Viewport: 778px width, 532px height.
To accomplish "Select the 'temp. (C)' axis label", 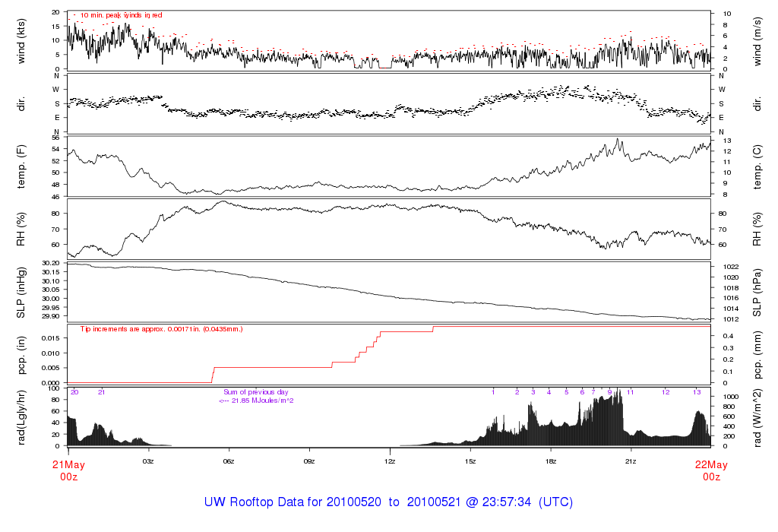I will [x=757, y=167].
